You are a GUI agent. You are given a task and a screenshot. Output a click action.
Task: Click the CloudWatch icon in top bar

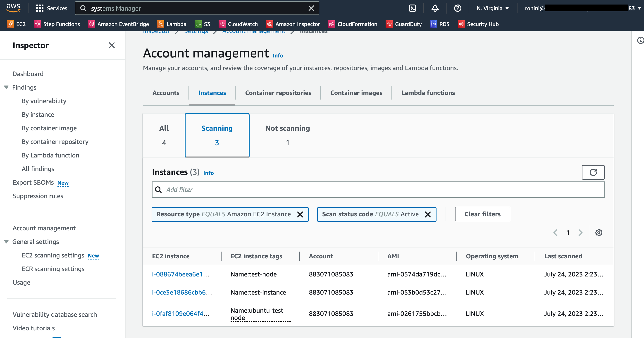tap(221, 24)
